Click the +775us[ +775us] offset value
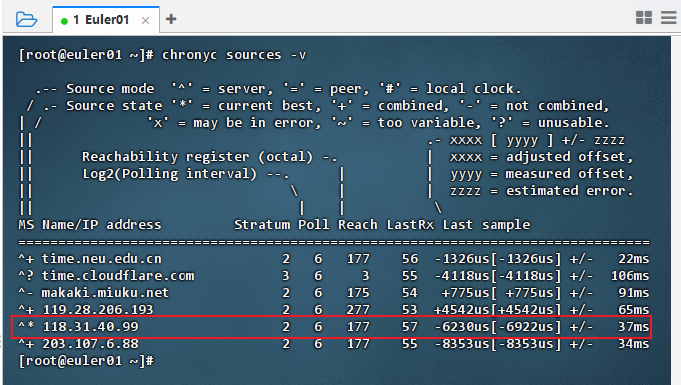This screenshot has height=385, width=681. 502,292
